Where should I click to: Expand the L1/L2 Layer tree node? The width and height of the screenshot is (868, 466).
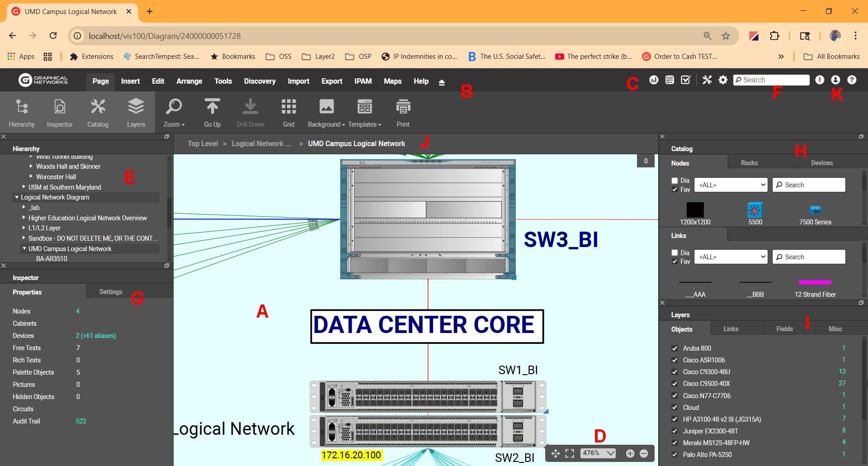tap(24, 228)
